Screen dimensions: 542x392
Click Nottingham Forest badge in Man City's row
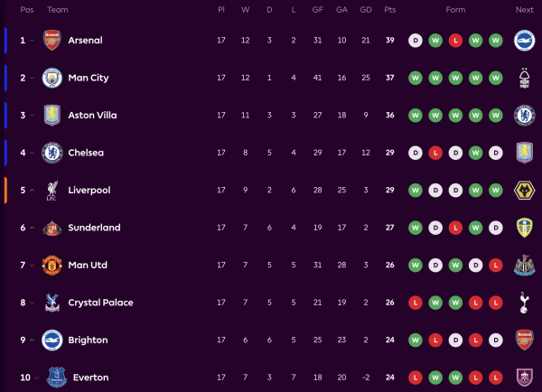click(524, 78)
